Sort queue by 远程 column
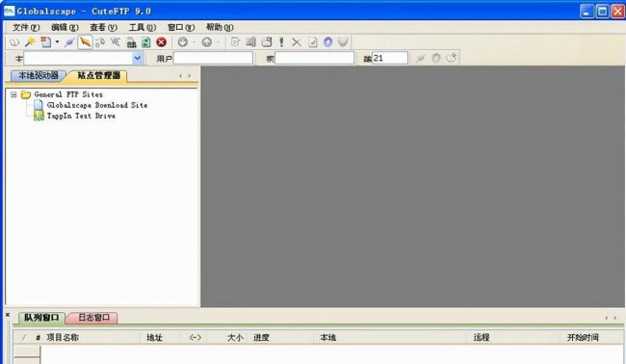This screenshot has width=626, height=364. pos(482,338)
